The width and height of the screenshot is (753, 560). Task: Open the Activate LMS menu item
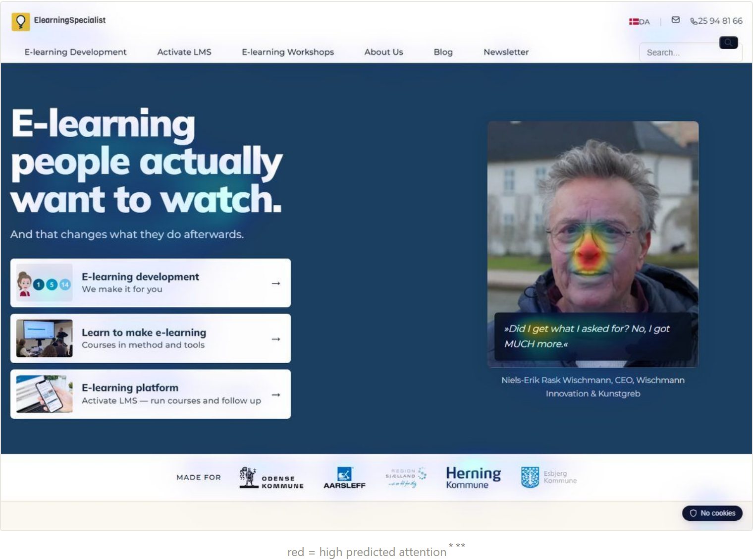point(184,52)
